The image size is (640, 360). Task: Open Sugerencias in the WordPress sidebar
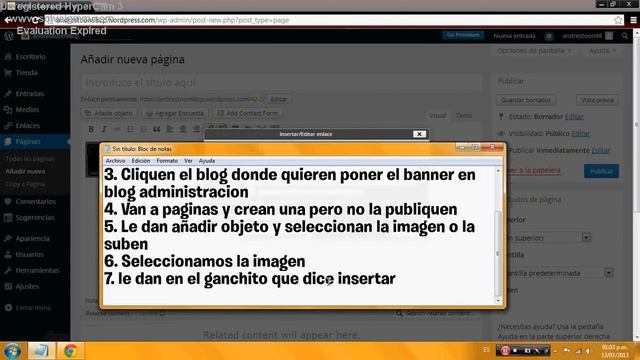[35, 218]
